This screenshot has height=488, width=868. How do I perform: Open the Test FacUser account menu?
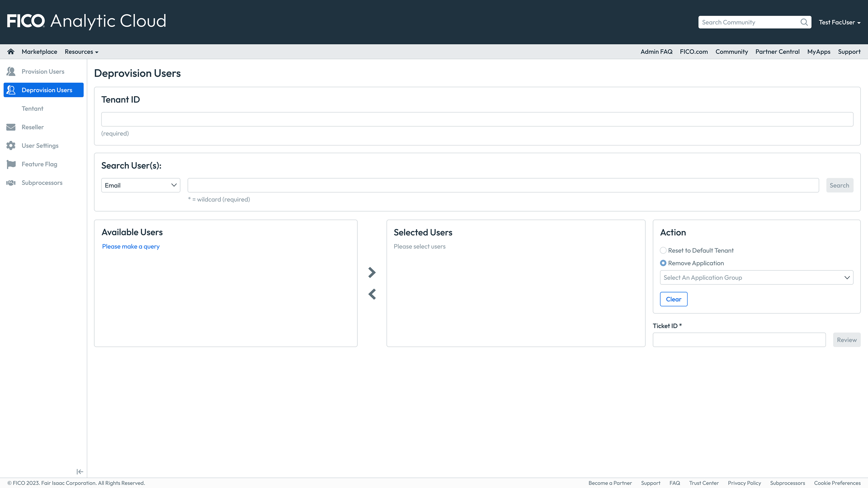click(x=840, y=22)
